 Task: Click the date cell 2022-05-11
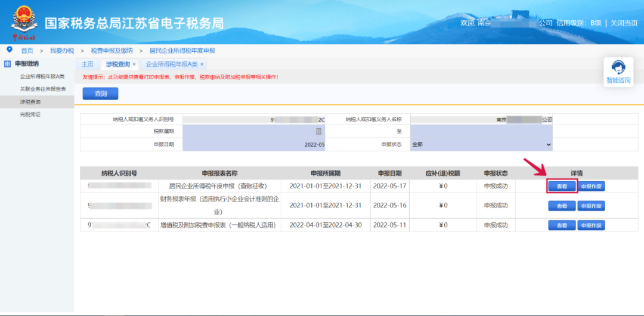390,225
